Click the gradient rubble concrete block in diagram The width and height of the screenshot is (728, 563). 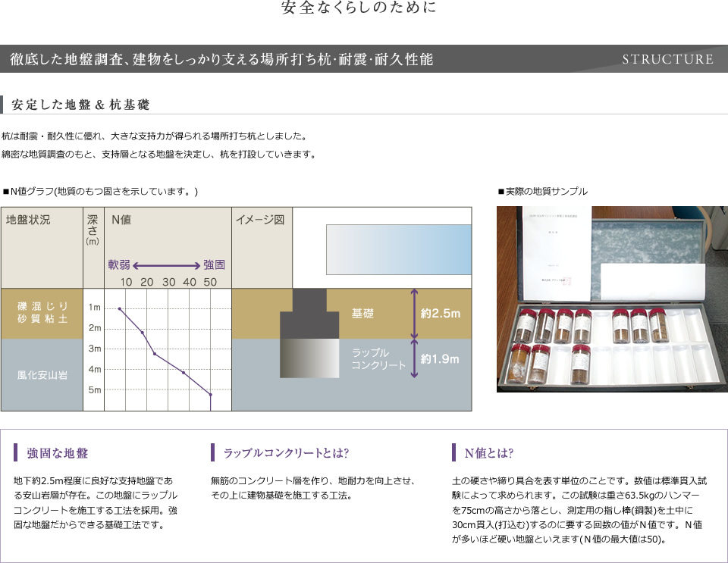tap(309, 358)
